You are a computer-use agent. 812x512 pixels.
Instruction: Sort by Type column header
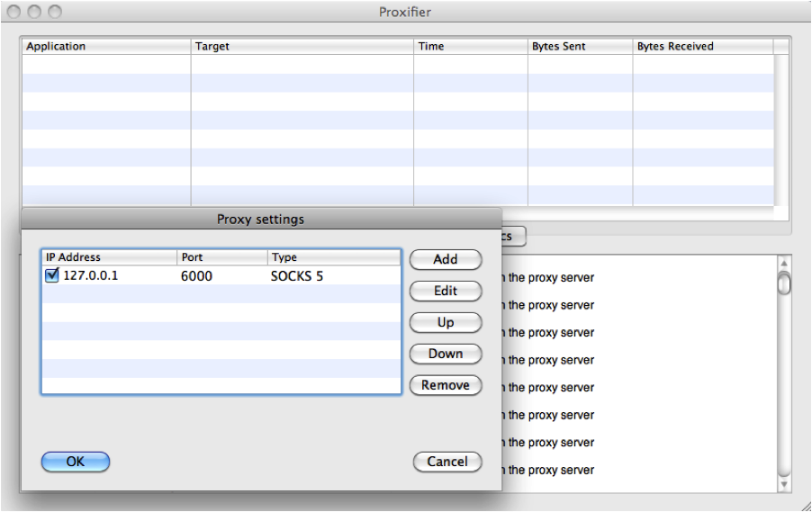point(334,257)
